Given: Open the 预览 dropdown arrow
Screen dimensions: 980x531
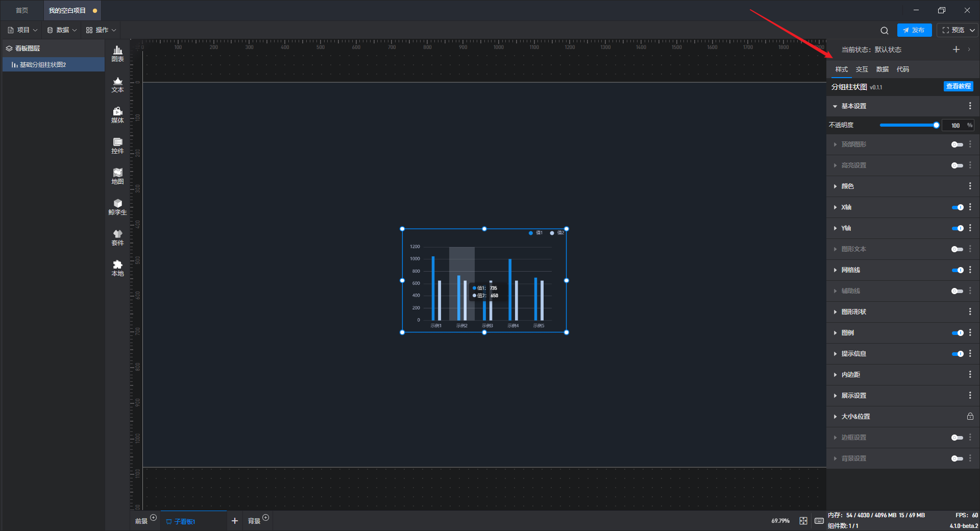Looking at the screenshot, I should click(972, 30).
